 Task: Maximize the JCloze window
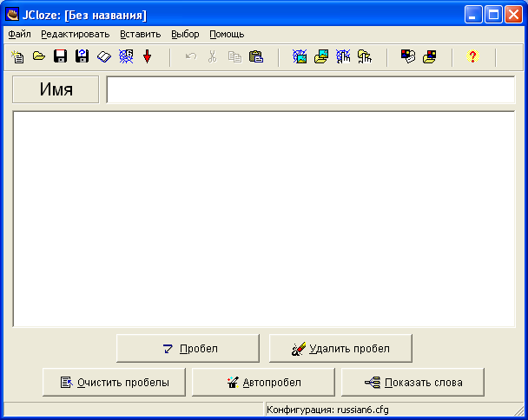tap(493, 15)
